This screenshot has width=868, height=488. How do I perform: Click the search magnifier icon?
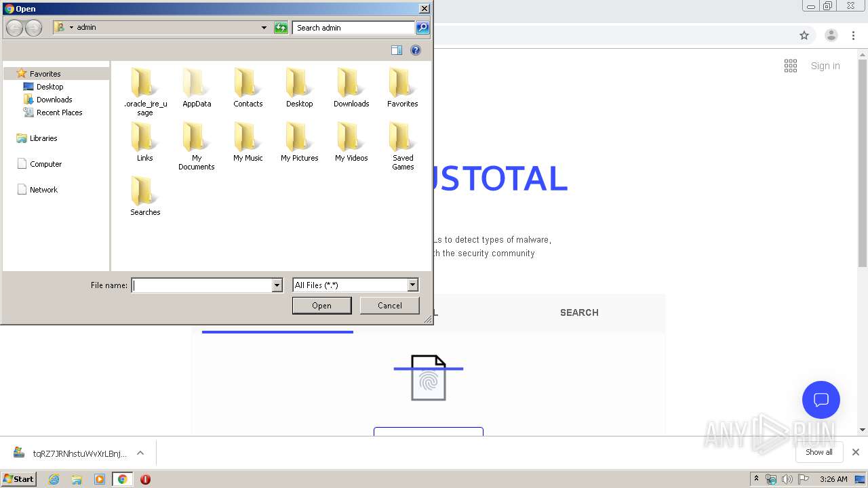click(422, 28)
